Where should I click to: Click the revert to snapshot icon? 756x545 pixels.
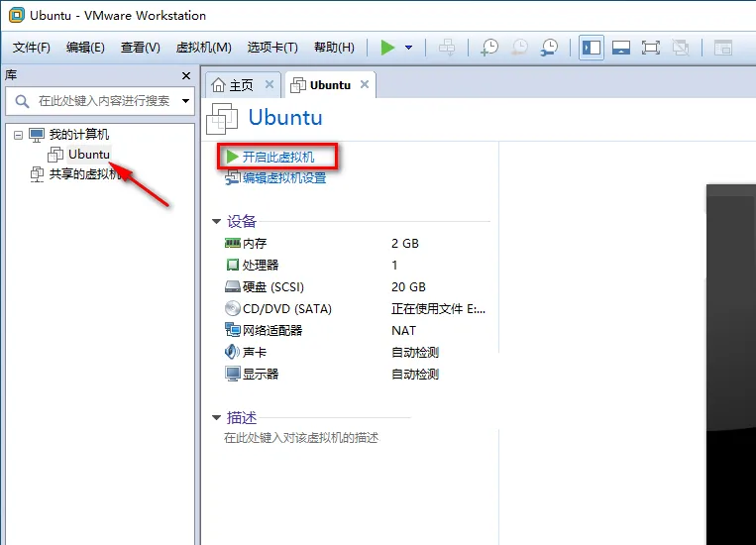click(x=520, y=48)
